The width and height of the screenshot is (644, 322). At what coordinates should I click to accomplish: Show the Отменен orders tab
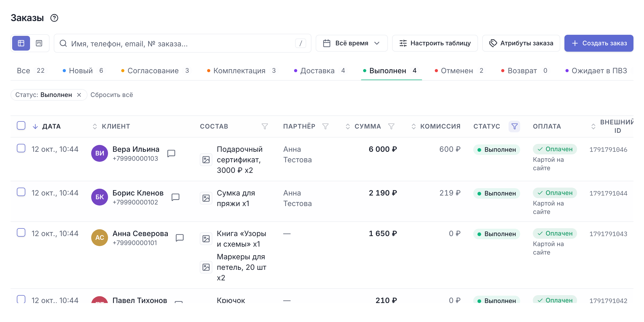pyautogui.click(x=459, y=71)
